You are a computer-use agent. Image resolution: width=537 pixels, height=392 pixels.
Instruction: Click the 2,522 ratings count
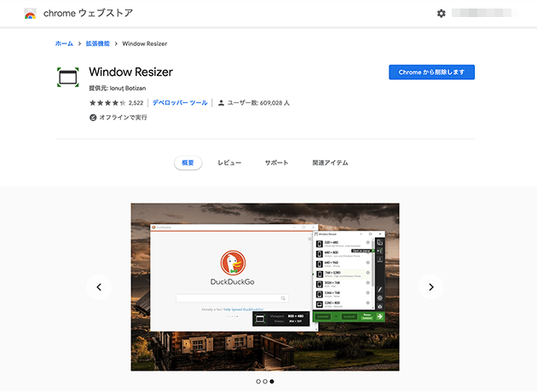(x=136, y=103)
